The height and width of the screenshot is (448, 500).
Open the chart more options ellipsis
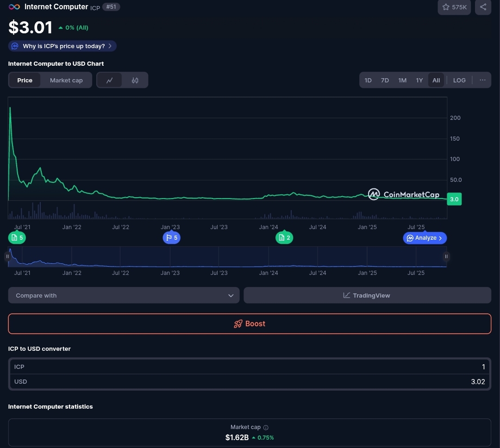[x=482, y=80]
